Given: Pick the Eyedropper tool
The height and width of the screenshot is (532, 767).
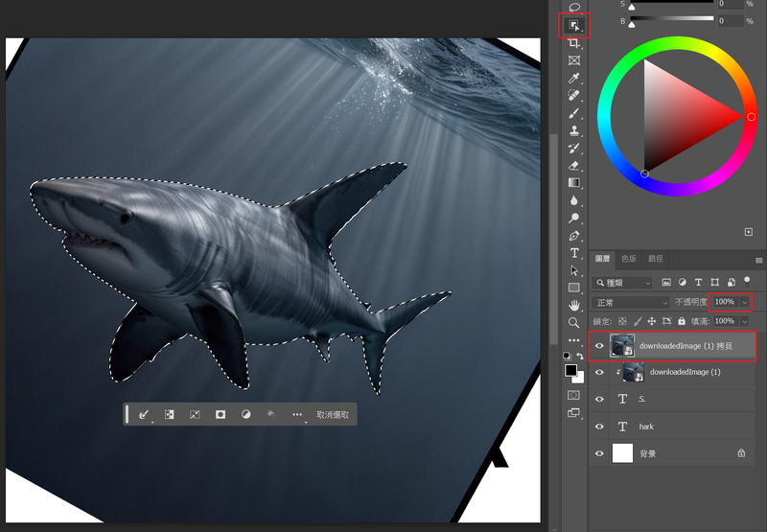Looking at the screenshot, I should (574, 78).
